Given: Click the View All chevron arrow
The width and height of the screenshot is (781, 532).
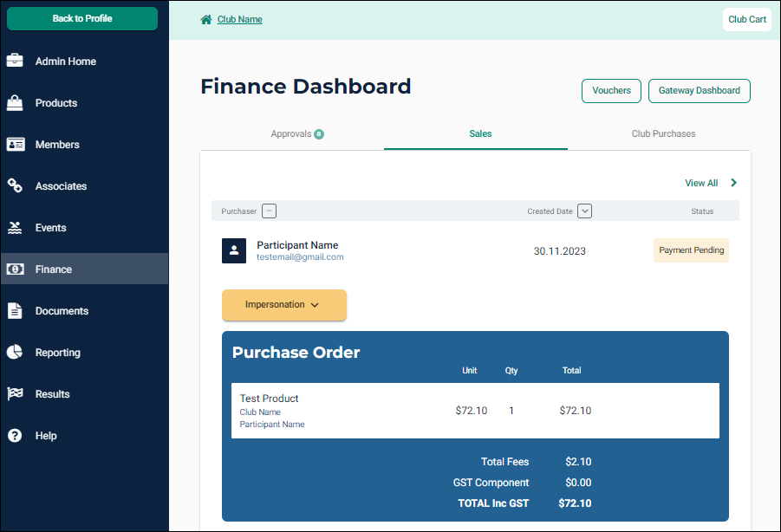Looking at the screenshot, I should 733,183.
